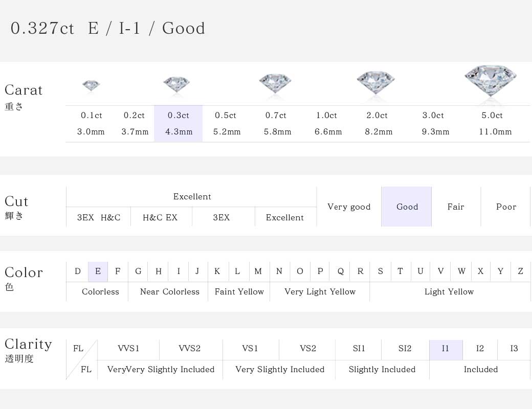This screenshot has height=409, width=532.
Task: Choose the Good cut grade cell
Action: pyautogui.click(x=407, y=207)
